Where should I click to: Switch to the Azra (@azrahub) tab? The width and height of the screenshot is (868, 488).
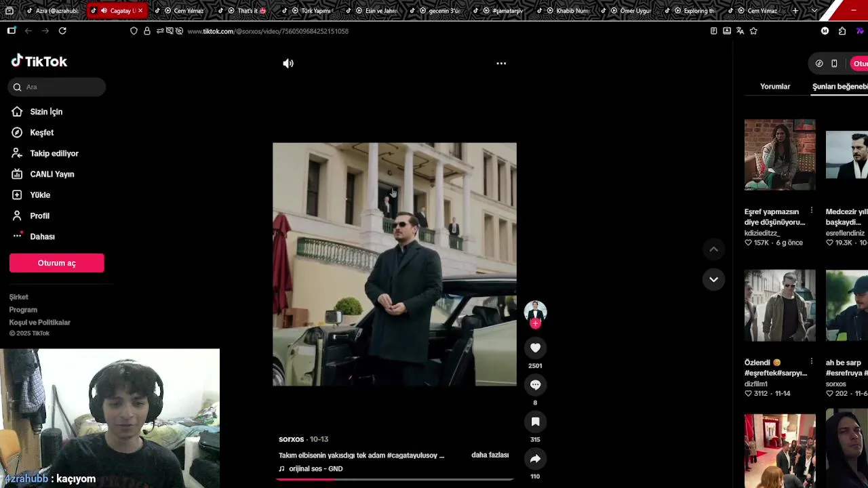pyautogui.click(x=53, y=11)
